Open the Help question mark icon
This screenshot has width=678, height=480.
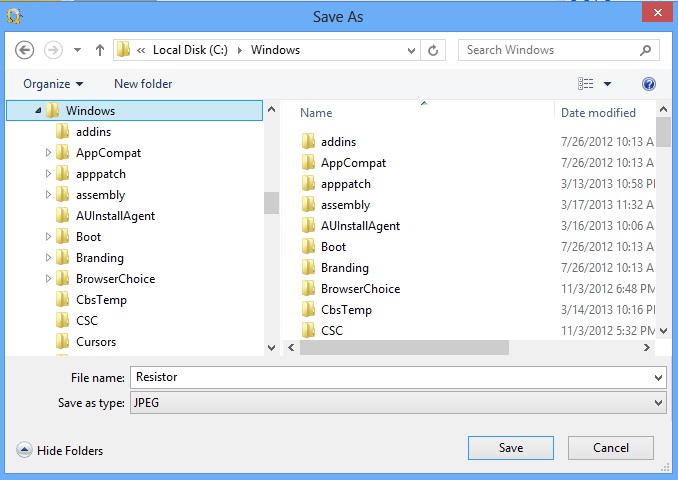coord(649,84)
